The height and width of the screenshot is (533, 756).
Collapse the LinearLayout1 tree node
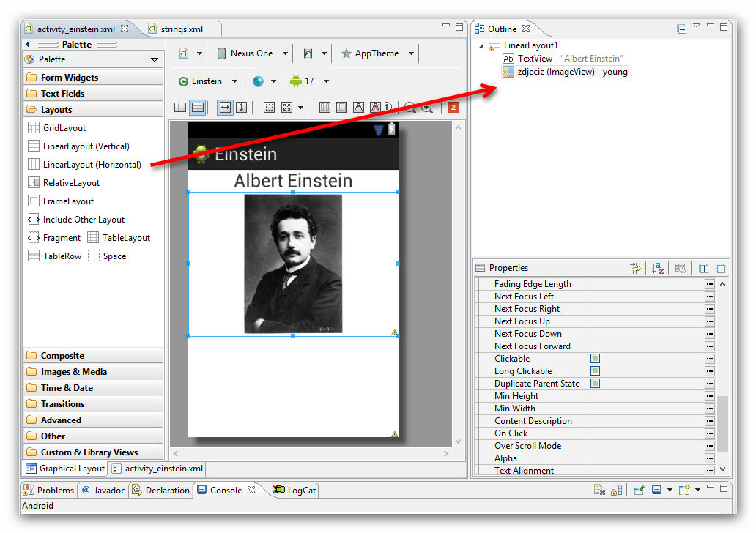coord(481,46)
